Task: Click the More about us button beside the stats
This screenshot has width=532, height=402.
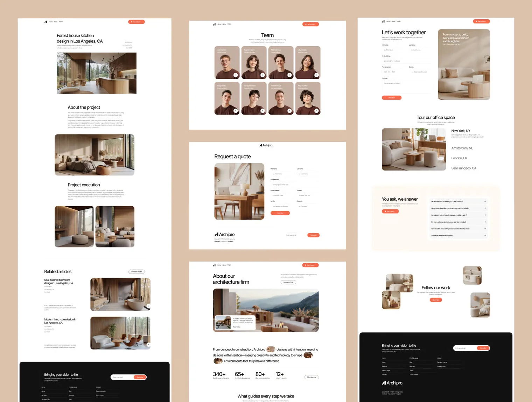Action: click(311, 377)
